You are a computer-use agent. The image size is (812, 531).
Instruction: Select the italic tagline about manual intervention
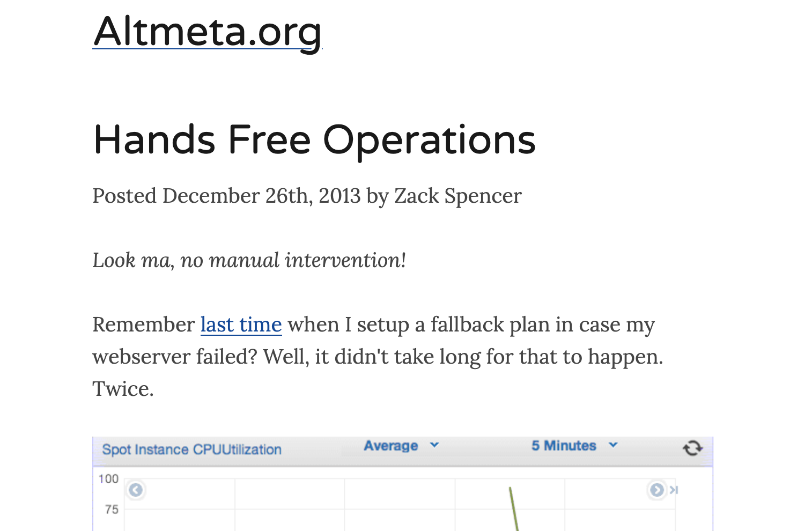click(x=249, y=260)
